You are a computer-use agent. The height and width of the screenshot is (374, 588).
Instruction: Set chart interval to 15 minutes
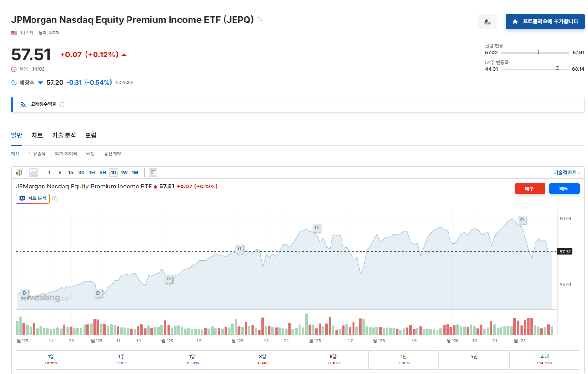[71, 173]
